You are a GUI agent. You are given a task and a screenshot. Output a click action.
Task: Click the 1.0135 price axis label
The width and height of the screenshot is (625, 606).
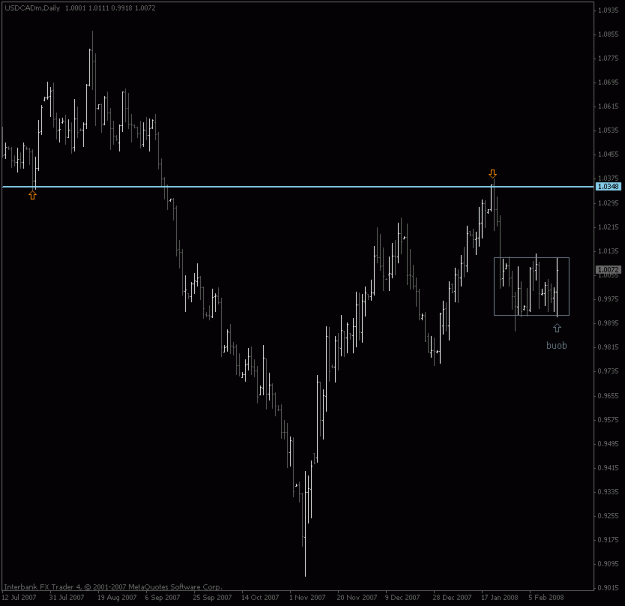coord(608,251)
